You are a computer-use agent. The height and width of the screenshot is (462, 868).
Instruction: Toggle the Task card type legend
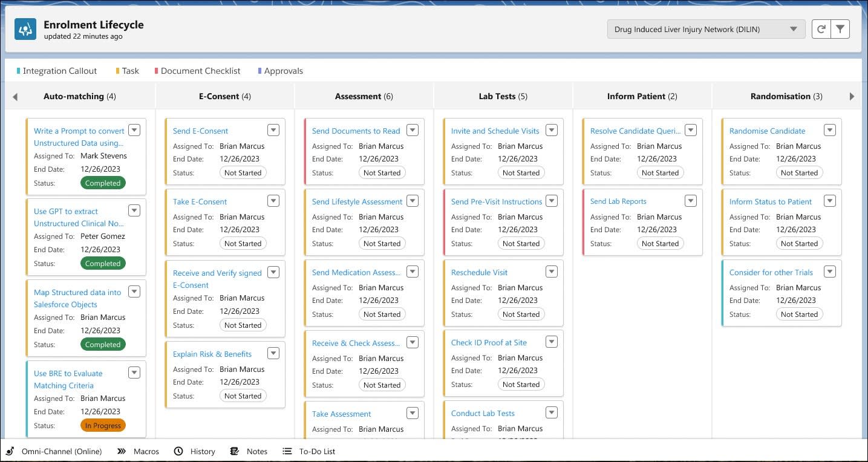click(x=126, y=71)
